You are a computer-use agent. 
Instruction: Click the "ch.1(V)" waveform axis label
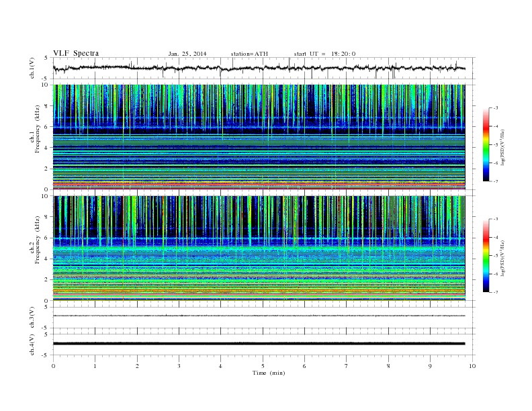[x=32, y=68]
